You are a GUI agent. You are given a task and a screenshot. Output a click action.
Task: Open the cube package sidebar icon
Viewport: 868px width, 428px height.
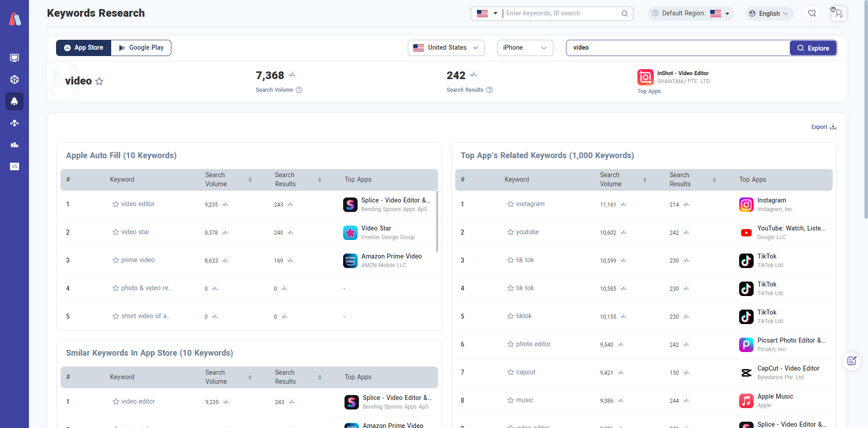14,80
